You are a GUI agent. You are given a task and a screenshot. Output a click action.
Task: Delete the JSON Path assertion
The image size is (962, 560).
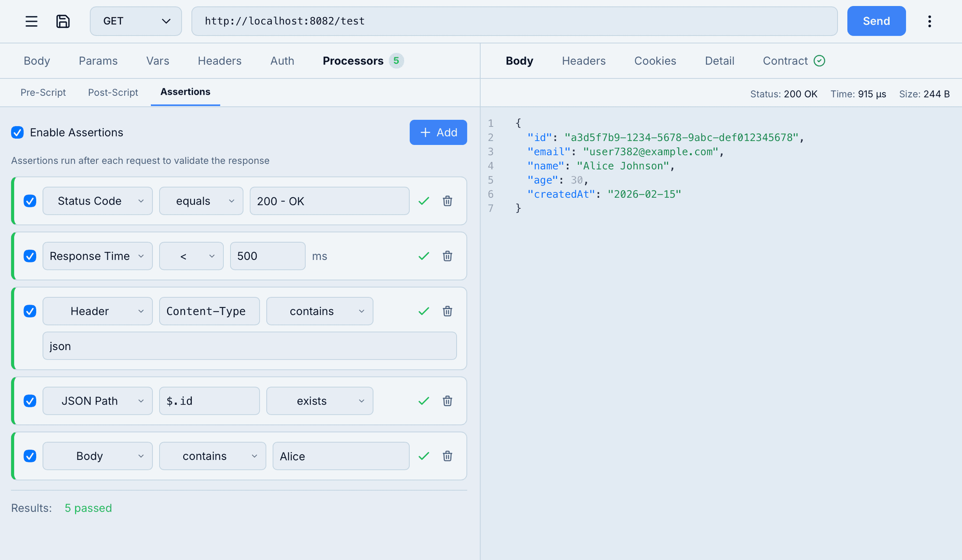click(x=447, y=401)
